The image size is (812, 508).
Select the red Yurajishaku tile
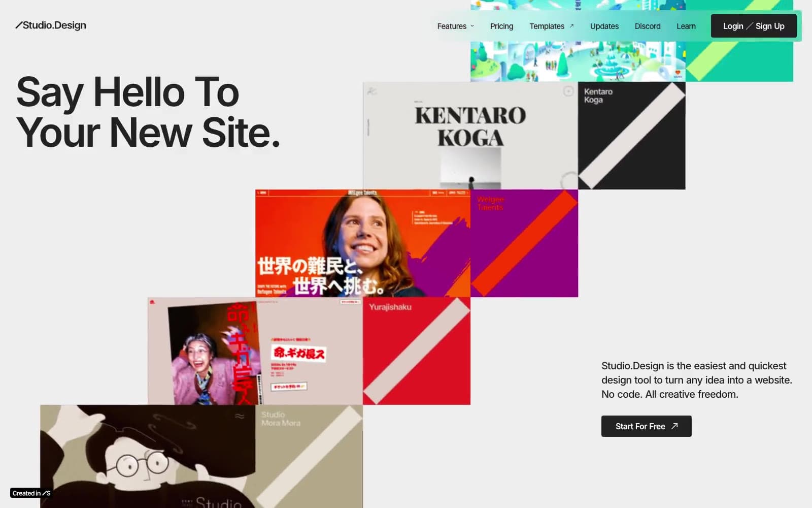point(417,351)
